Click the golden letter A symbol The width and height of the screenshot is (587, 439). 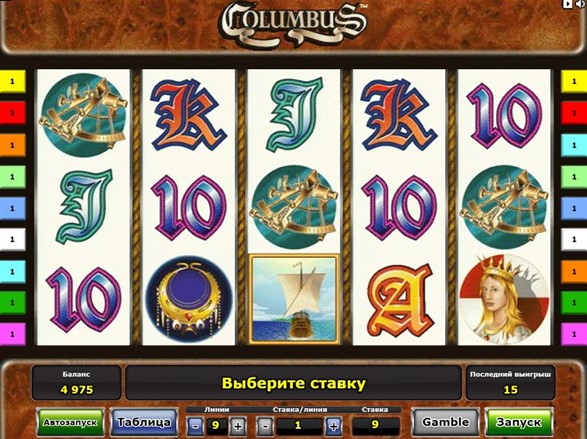click(399, 300)
